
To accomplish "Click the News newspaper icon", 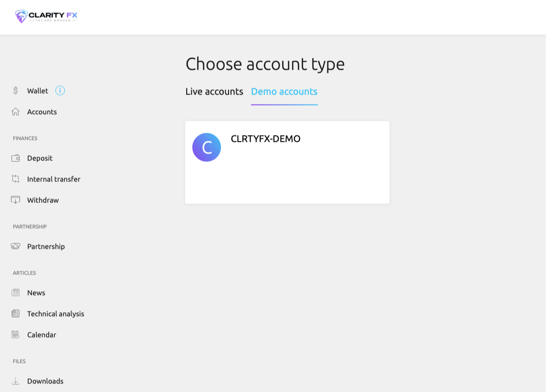I will pyautogui.click(x=15, y=293).
